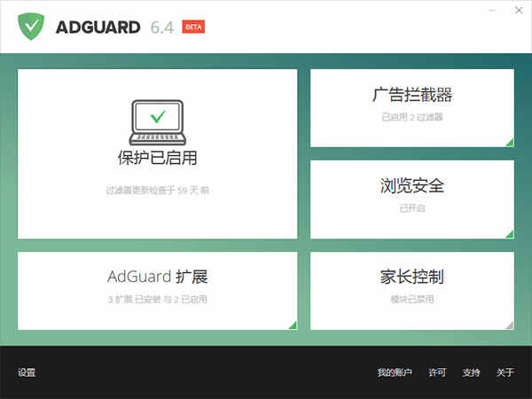Toggle protection via 保护已启用 heading
Image resolution: width=532 pixels, height=399 pixels.
[x=157, y=159]
